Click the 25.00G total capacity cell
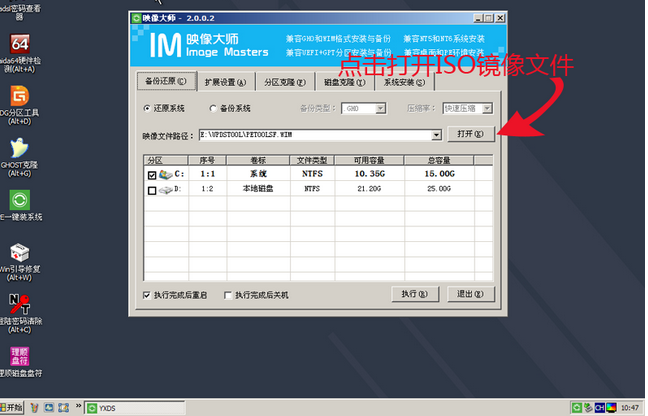 click(x=439, y=189)
